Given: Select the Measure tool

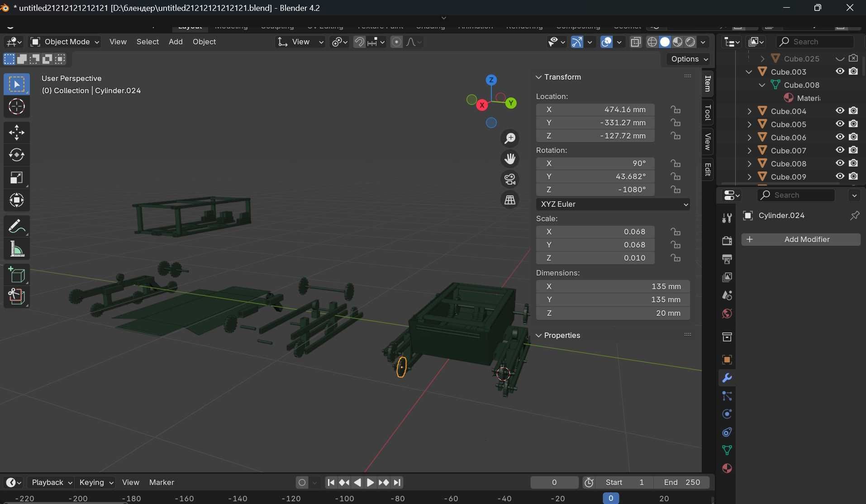Looking at the screenshot, I should (17, 249).
